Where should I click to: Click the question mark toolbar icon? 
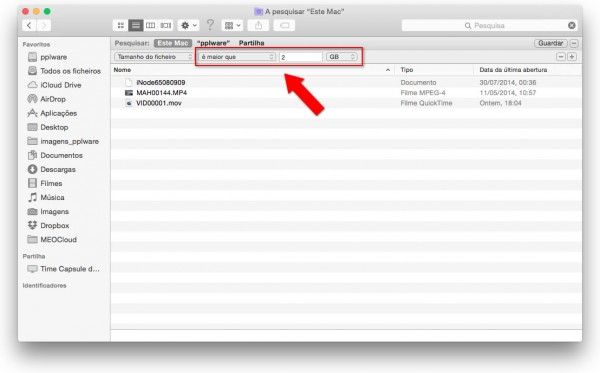[210, 25]
